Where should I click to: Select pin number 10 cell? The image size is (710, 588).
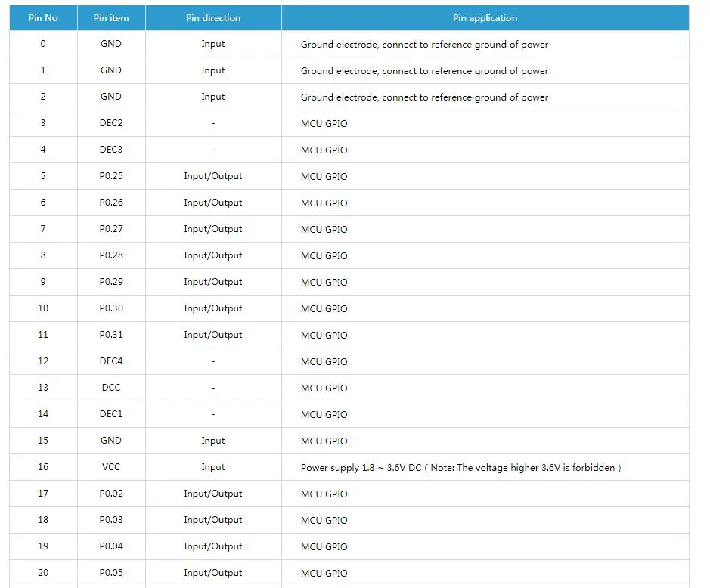43,308
